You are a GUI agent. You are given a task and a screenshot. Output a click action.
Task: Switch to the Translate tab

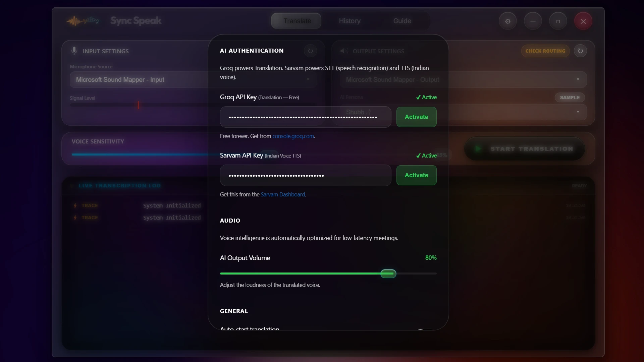pyautogui.click(x=297, y=21)
